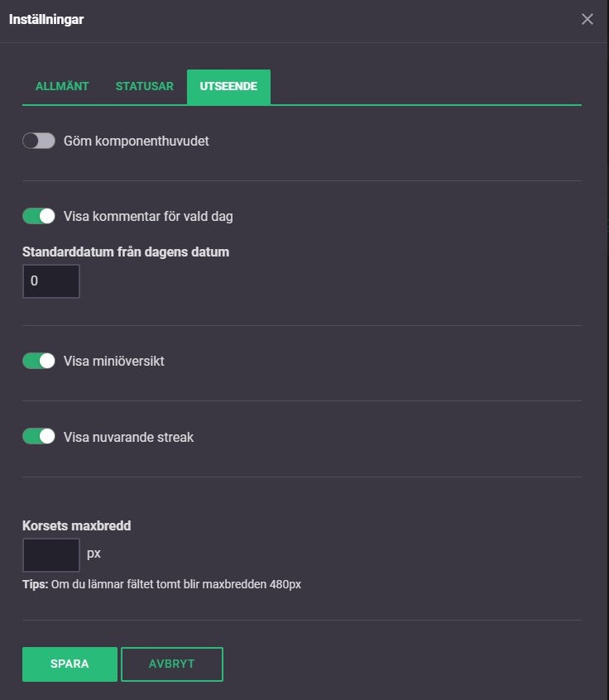Click the Korsets maxbredd input box
This screenshot has width=609, height=700.
pyautogui.click(x=50, y=554)
